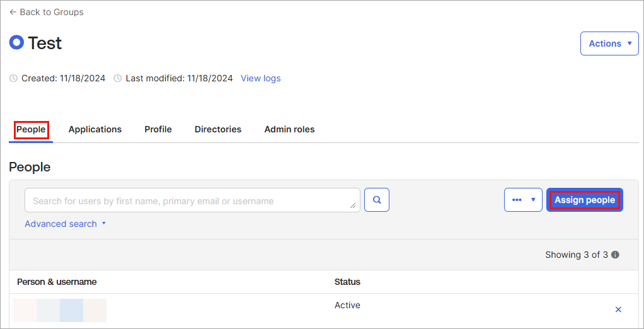Click the user search input field
644x329 pixels.
pos(189,200)
